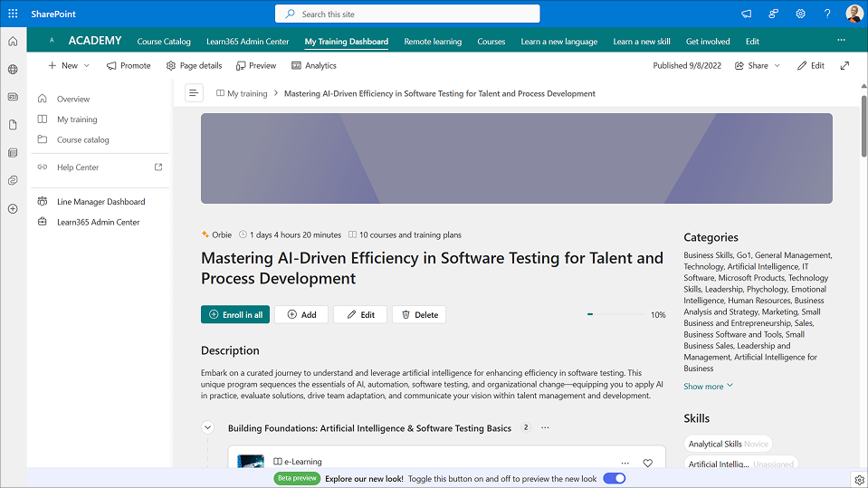Click the megaphone feedback icon in header
This screenshot has height=488, width=868.
click(746, 14)
